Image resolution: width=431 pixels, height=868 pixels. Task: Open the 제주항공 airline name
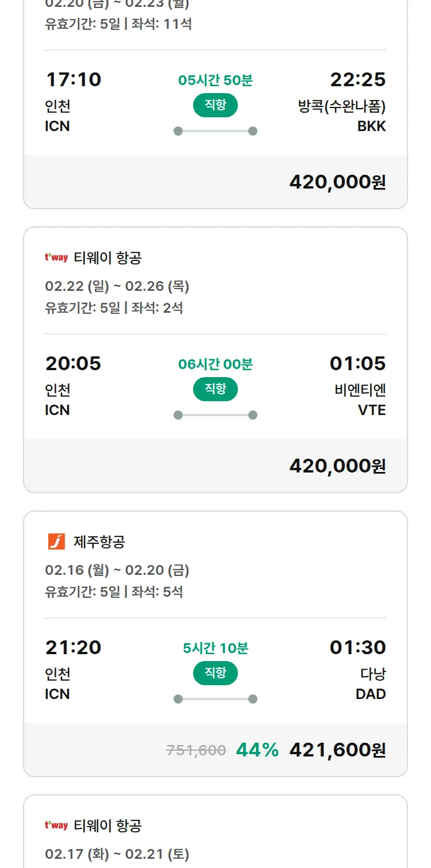tap(99, 541)
